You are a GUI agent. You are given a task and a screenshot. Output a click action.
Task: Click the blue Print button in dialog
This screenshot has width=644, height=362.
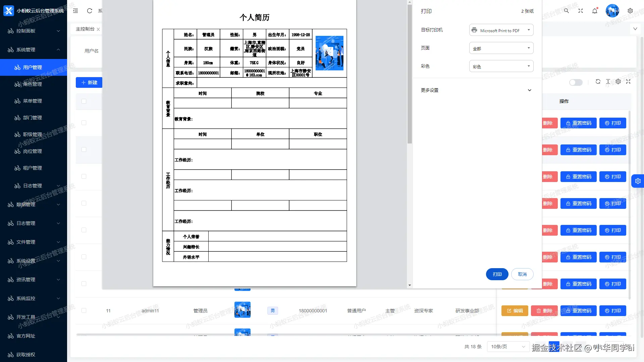click(x=497, y=274)
